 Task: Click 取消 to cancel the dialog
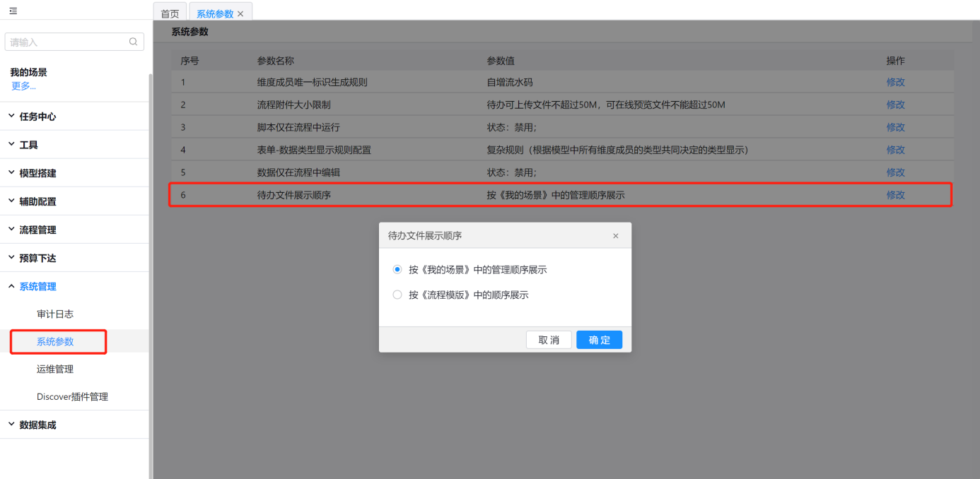pos(549,340)
